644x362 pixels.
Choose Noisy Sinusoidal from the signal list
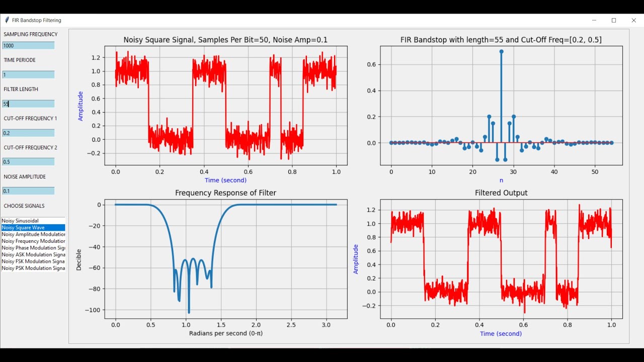tap(33, 221)
